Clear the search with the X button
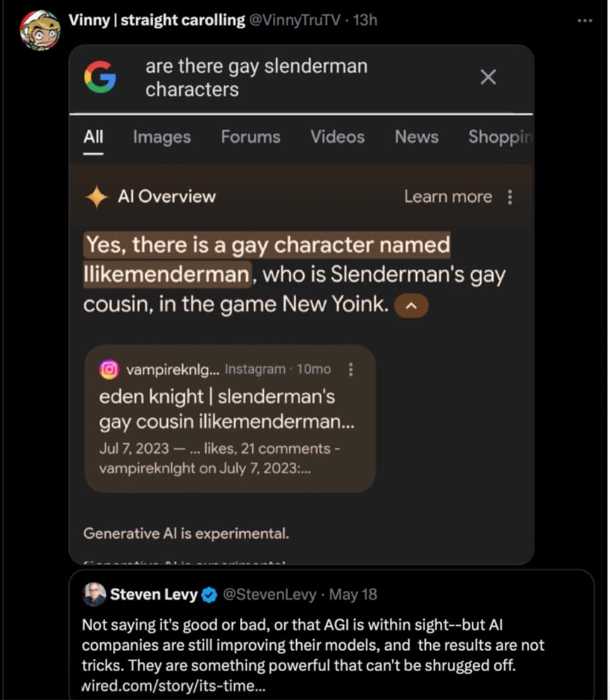Image resolution: width=610 pixels, height=700 pixels. pos(488,76)
